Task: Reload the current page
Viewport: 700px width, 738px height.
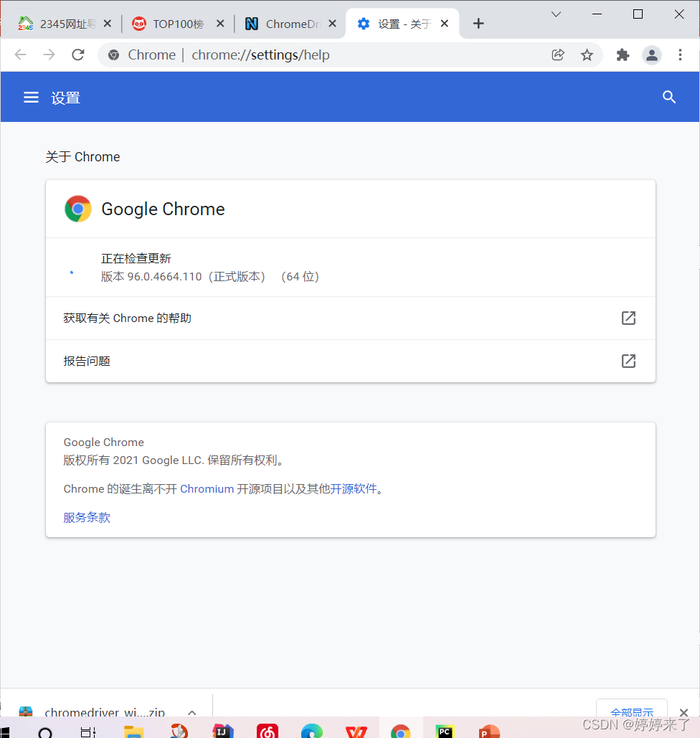Action: (x=78, y=55)
